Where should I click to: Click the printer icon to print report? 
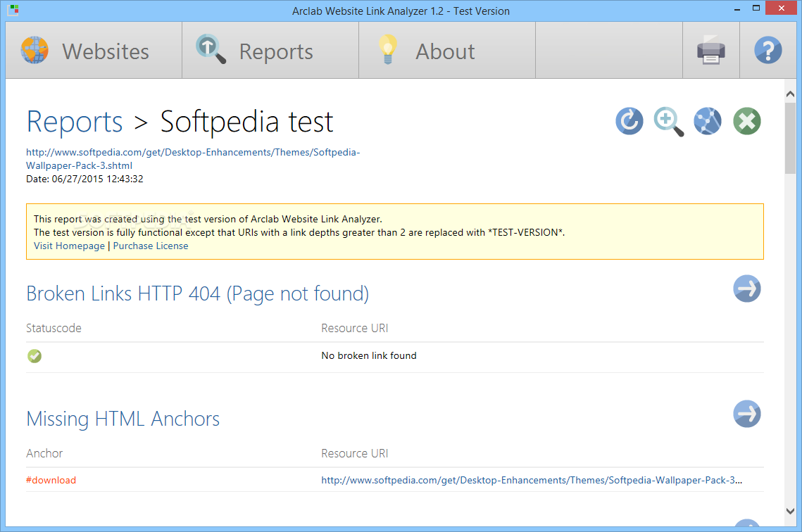coord(711,50)
